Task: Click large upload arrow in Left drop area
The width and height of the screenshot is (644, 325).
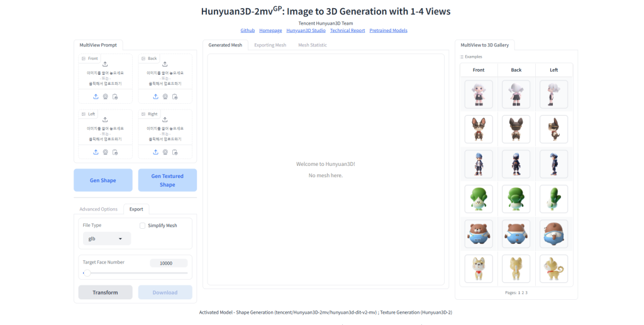Action: pos(105,119)
